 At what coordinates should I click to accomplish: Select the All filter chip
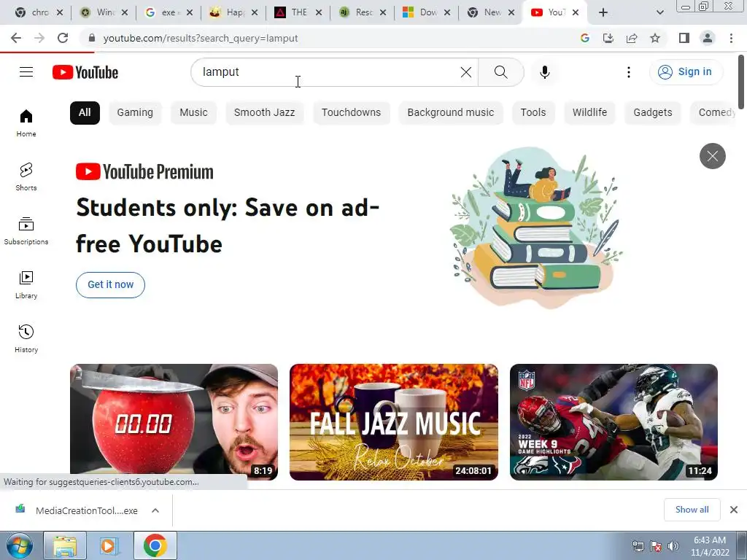point(85,113)
